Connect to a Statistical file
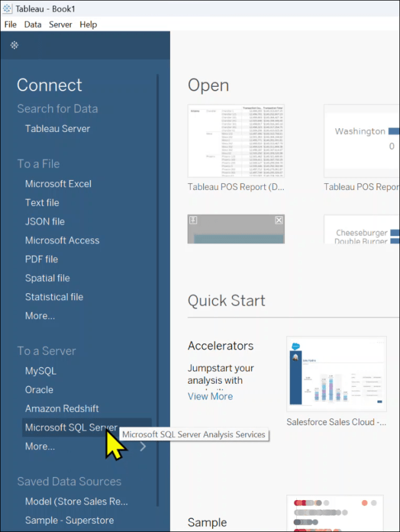 [x=54, y=297]
